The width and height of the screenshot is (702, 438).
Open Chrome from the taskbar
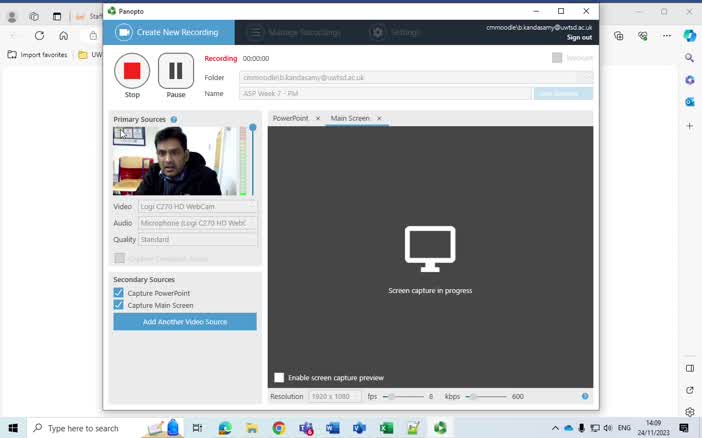pos(278,428)
